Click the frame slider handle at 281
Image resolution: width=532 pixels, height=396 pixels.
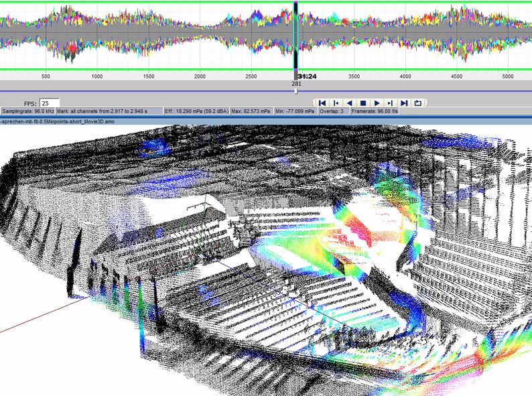coord(296,91)
